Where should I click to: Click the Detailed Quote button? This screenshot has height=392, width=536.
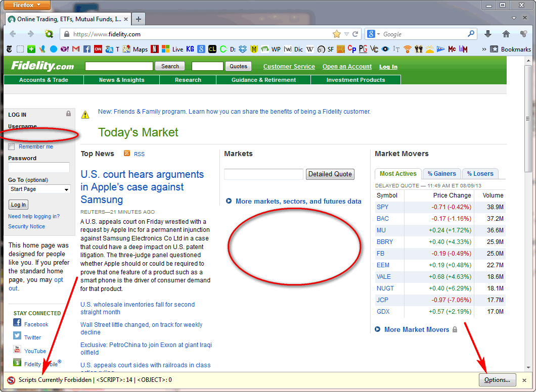pyautogui.click(x=330, y=174)
